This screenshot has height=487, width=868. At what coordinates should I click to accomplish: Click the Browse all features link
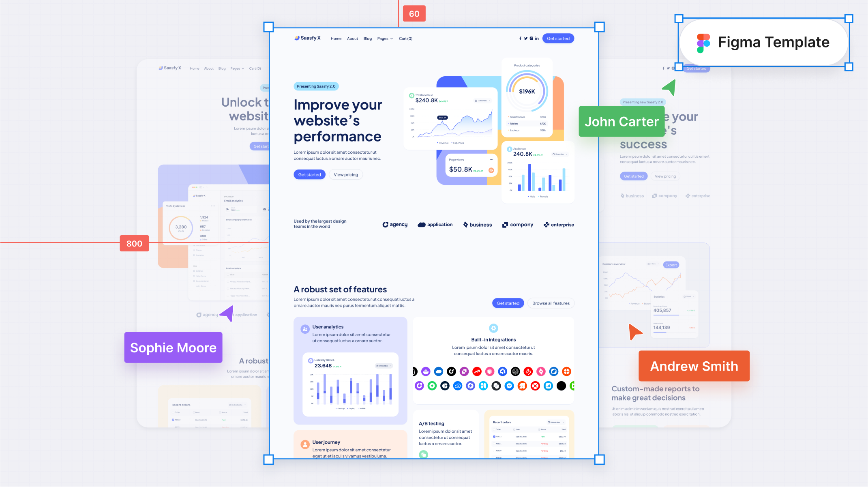coord(550,303)
